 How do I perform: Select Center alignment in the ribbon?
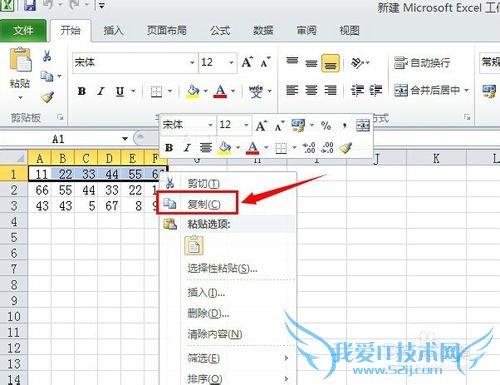click(311, 90)
